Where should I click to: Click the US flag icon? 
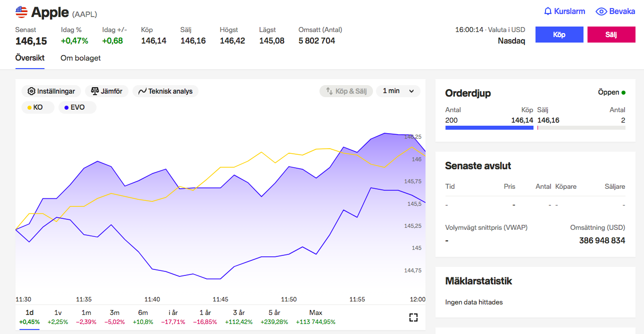[21, 12]
